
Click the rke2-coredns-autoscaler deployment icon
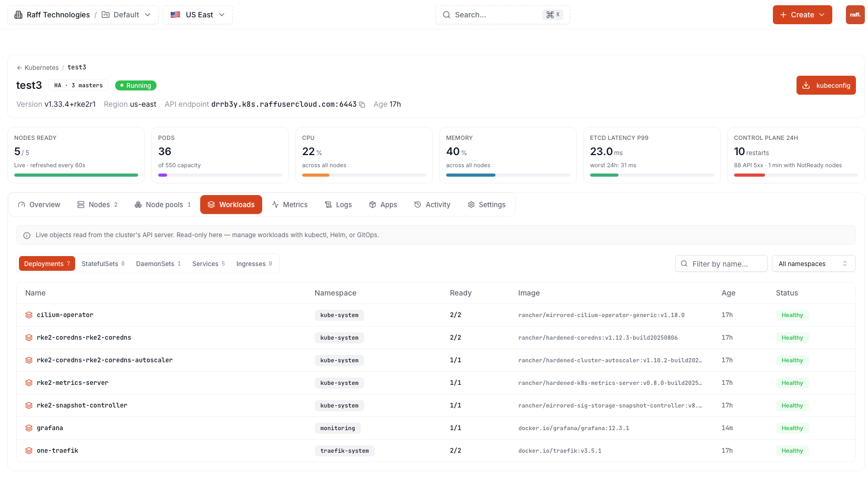pyautogui.click(x=29, y=360)
